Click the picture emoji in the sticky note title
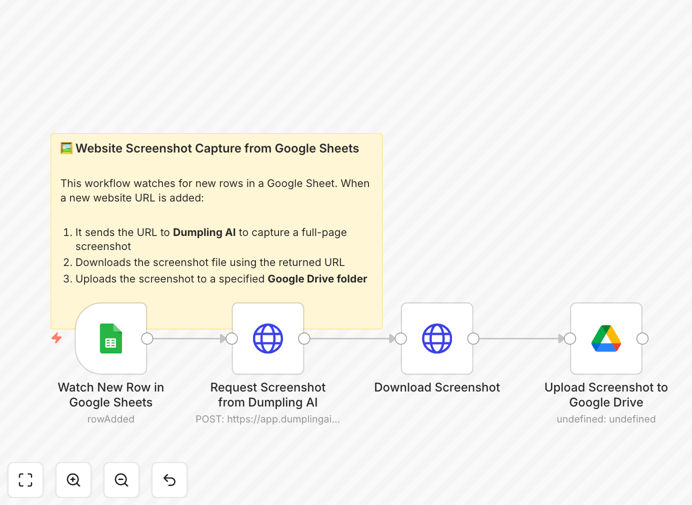692x505 pixels. (66, 148)
